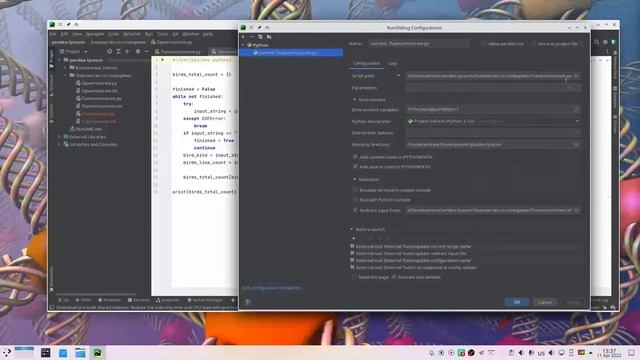Screen dimensions: 640x360
Task: Toggle Store as project file checkbox
Action: [x=533, y=44]
